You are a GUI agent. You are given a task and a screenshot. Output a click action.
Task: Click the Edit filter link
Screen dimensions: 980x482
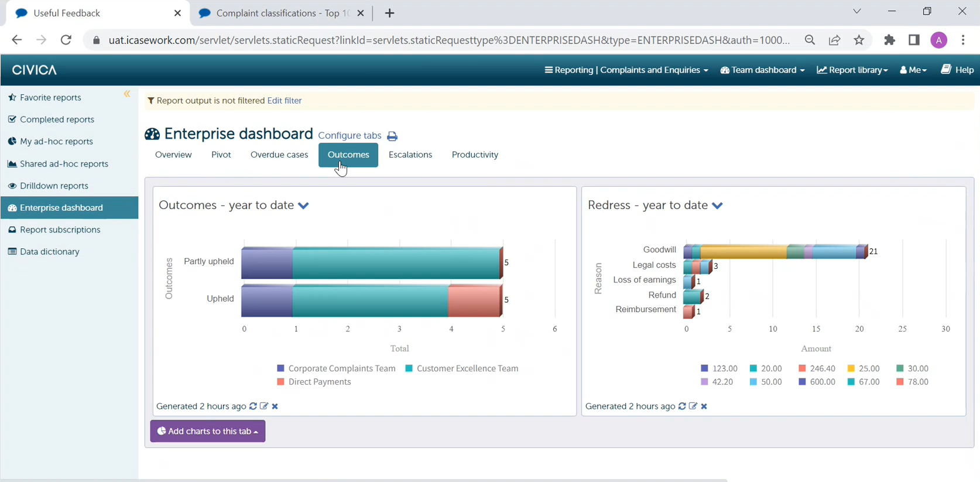[x=285, y=101]
